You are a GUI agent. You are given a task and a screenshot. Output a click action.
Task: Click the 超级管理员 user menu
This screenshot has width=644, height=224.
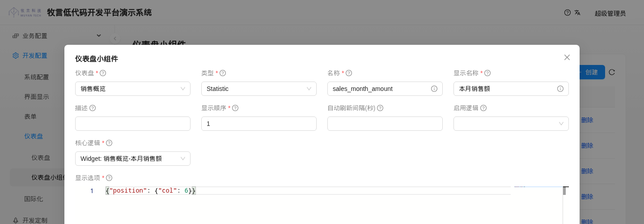[610, 13]
